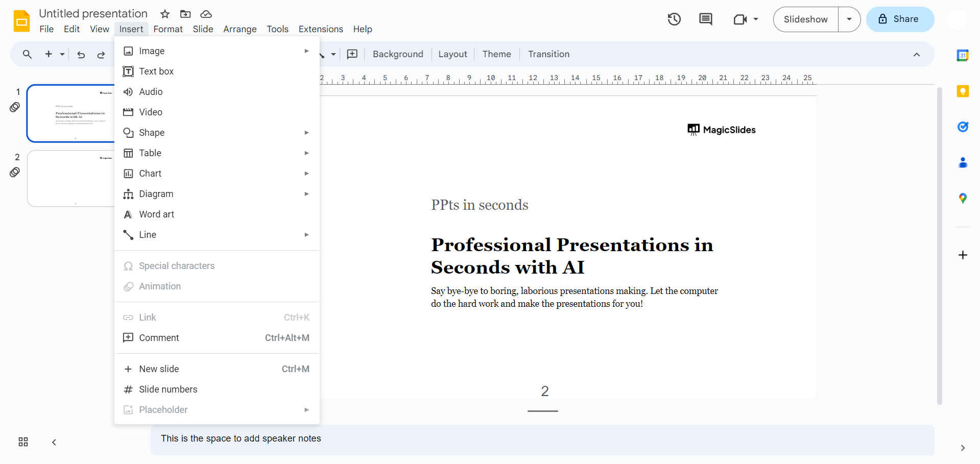Image resolution: width=980 pixels, height=464 pixels.
Task: Expand the Image submenu
Action: 306,51
